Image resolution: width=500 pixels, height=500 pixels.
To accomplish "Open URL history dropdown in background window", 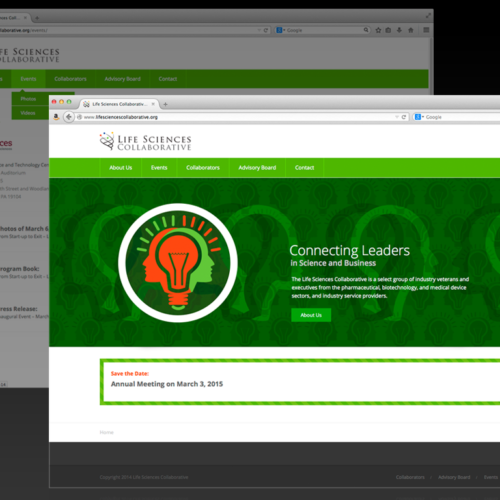I will [x=259, y=30].
